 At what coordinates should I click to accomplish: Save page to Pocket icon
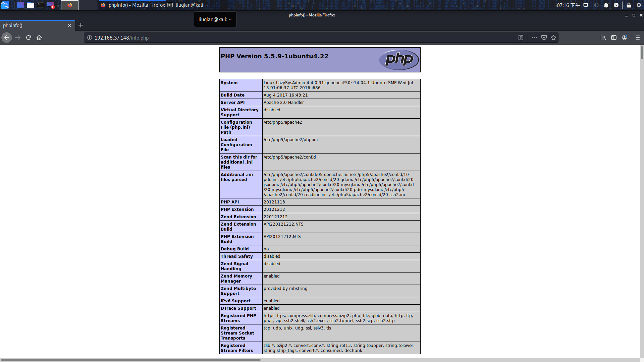coord(544,38)
